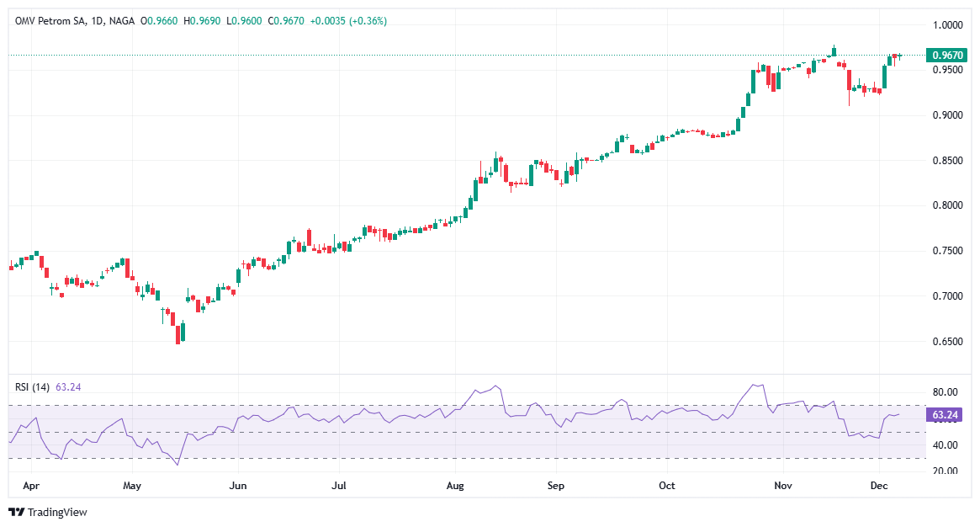Click the 80.00 RSI axis label
980x527 pixels.
point(945,392)
